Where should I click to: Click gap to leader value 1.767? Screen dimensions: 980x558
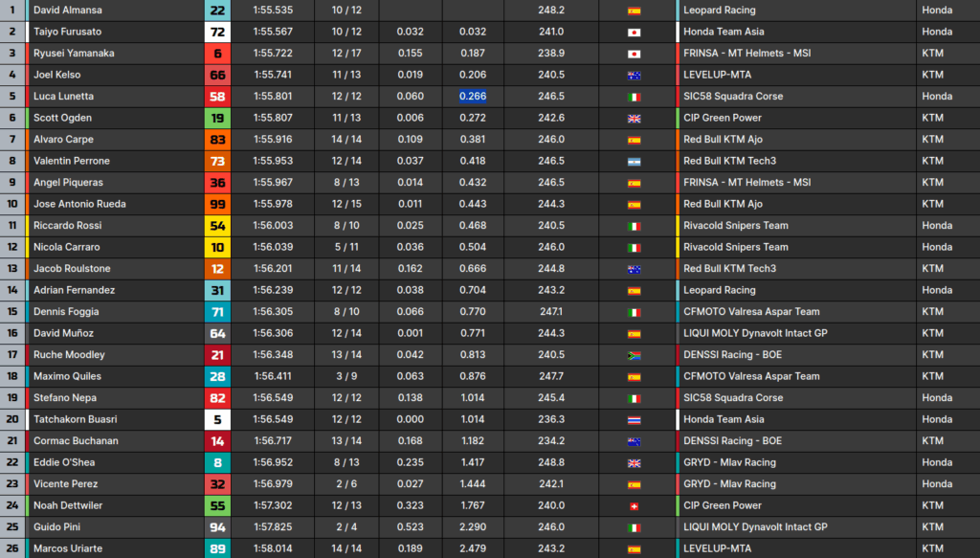pos(473,505)
